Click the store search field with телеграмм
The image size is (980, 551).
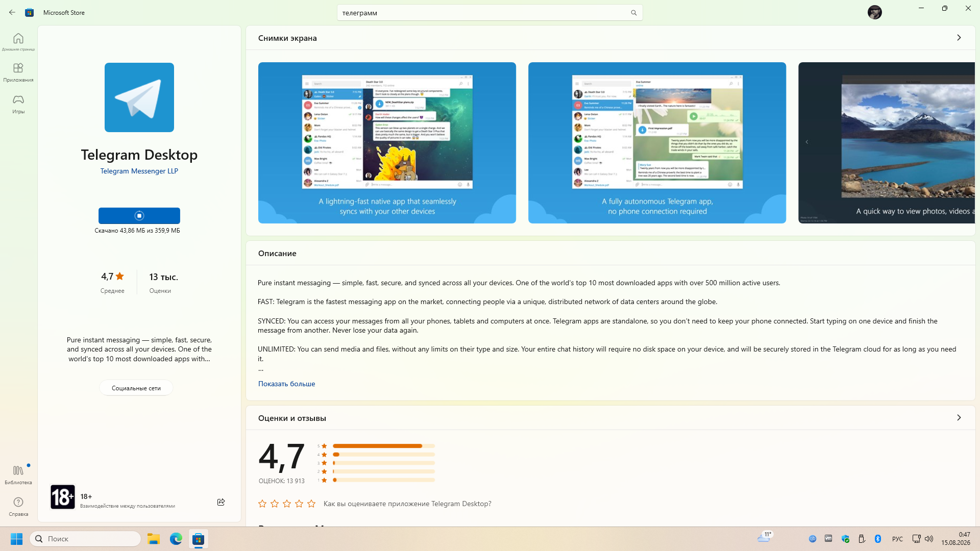point(489,13)
